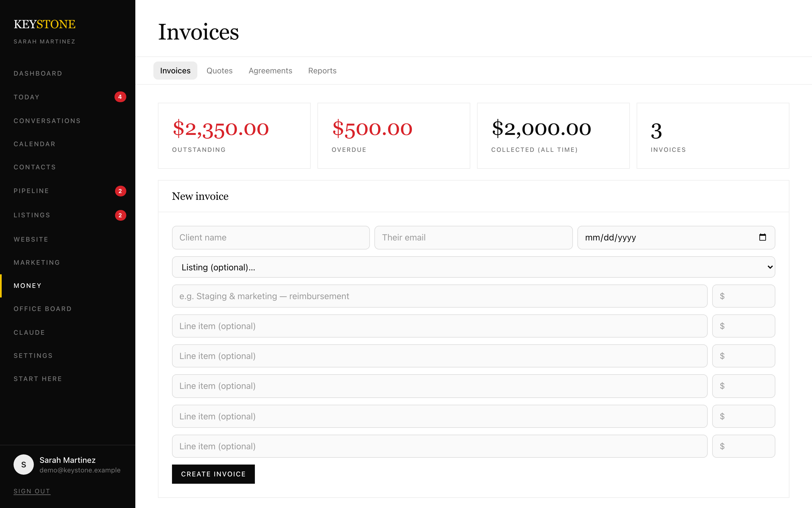Screen dimensions: 812x508
Task: Click the $500.00 Overdue card
Action: [394, 136]
